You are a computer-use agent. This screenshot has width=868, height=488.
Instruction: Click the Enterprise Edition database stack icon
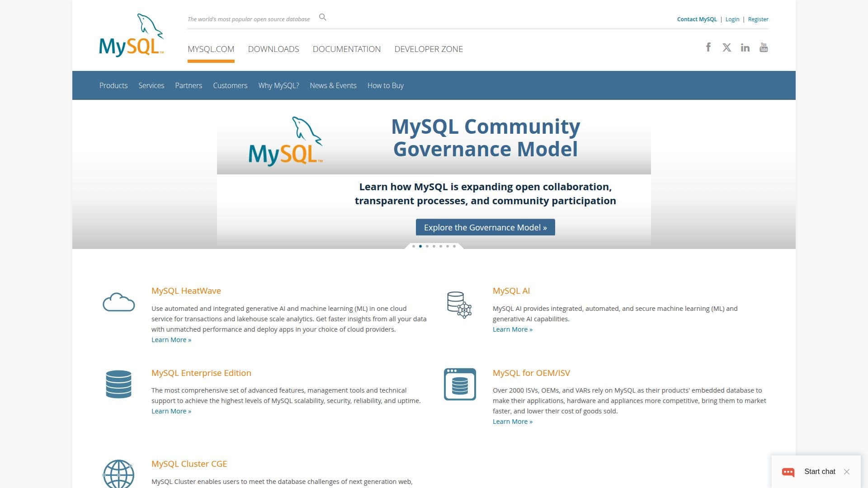point(118,384)
